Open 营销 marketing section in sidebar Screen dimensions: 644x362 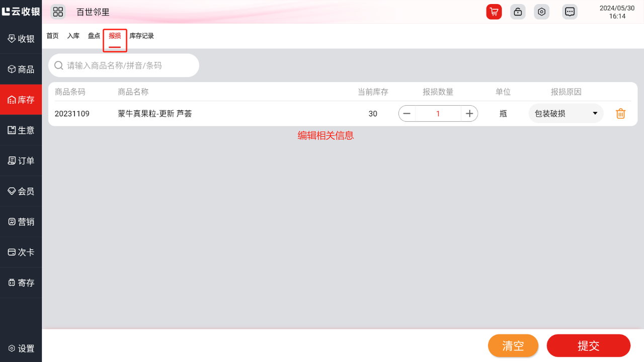coord(21,222)
